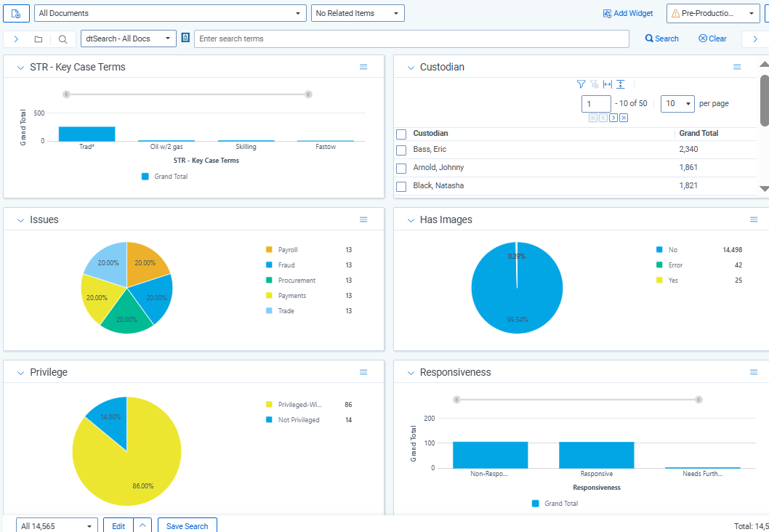Open the folder browser icon
This screenshot has height=532, width=769.
pos(39,39)
